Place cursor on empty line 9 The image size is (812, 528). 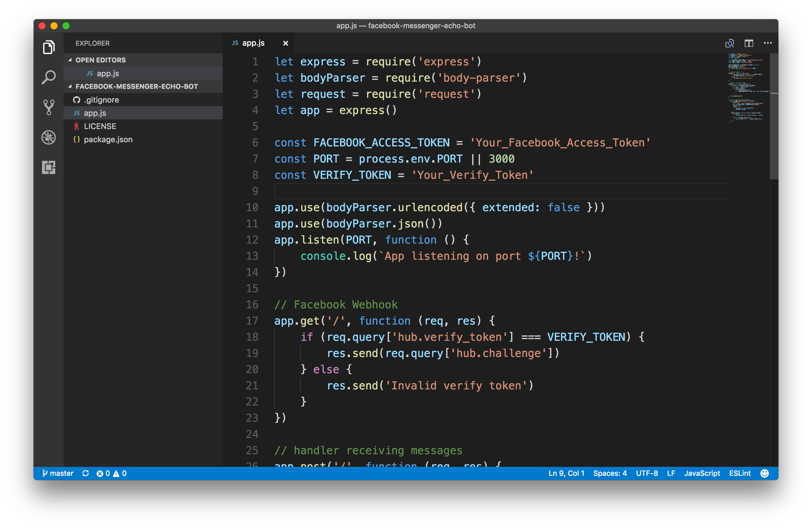501,191
